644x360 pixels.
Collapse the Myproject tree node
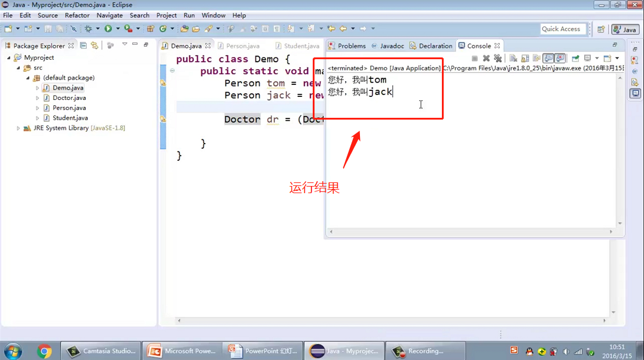pos(8,57)
